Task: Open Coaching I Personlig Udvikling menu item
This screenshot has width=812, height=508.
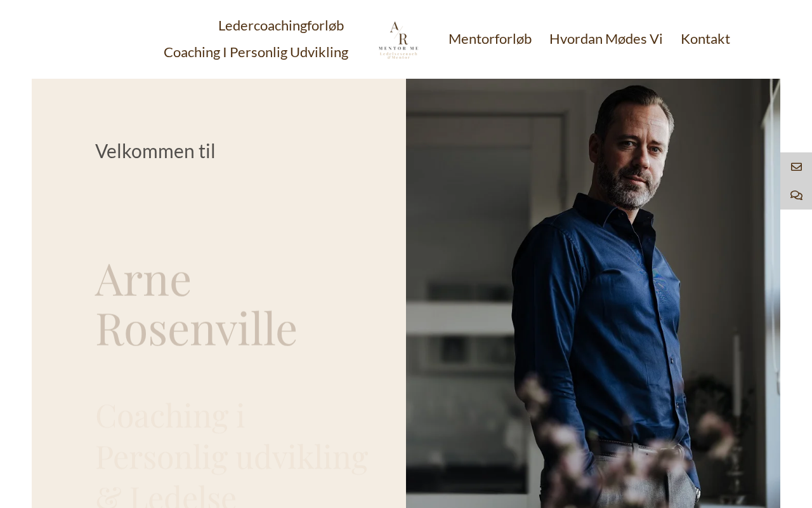Action: coord(256,52)
